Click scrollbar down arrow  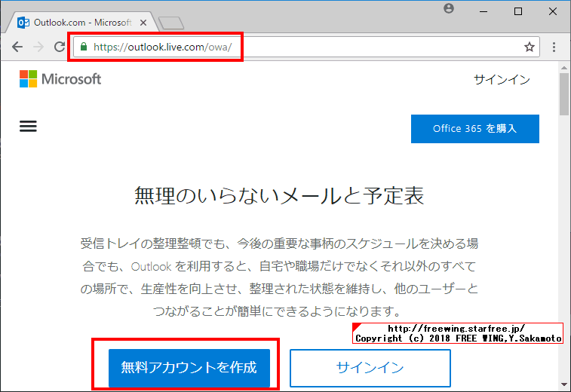coord(564,384)
